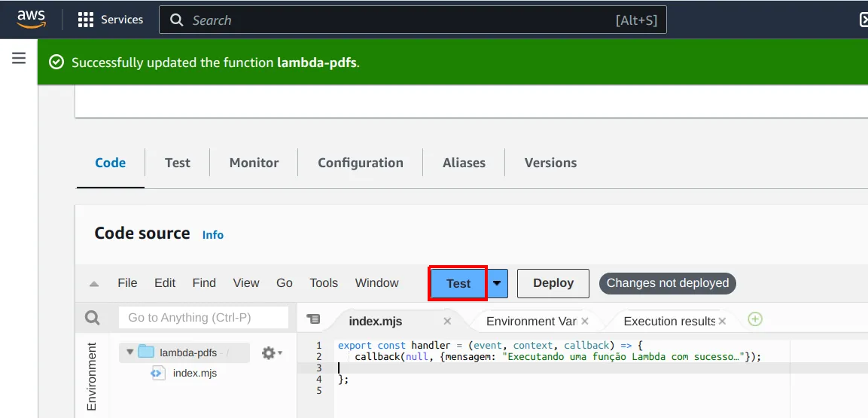Select the lambda-pdfs folder name in the tree
The image size is (868, 418).
(188, 352)
